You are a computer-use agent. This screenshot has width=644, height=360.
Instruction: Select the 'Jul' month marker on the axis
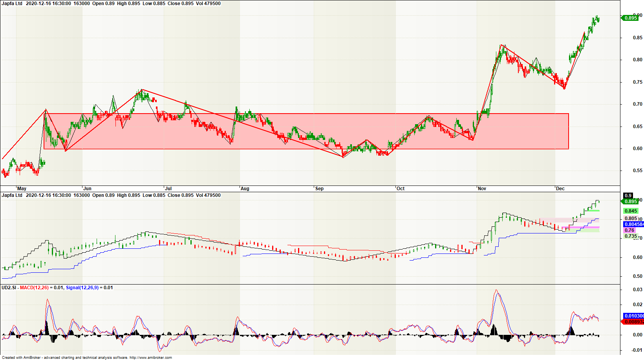click(x=168, y=189)
